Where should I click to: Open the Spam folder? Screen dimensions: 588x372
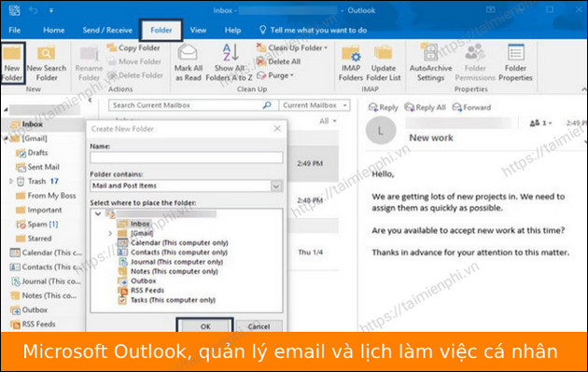pyautogui.click(x=36, y=224)
